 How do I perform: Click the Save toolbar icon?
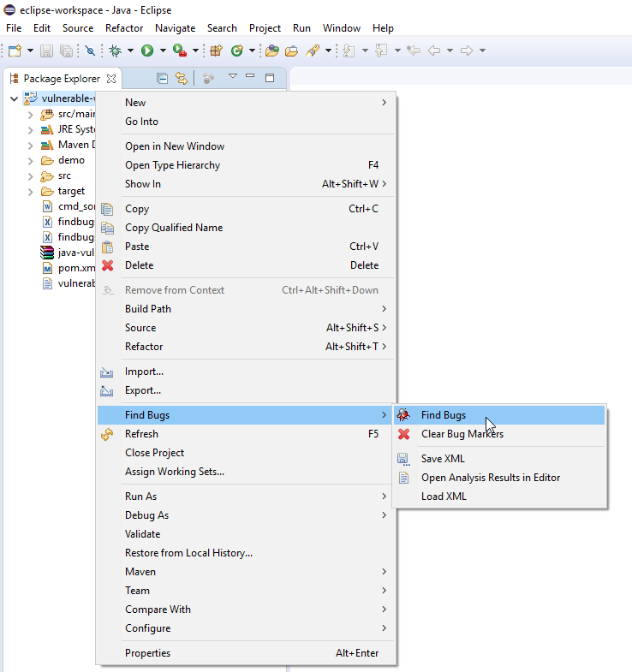click(46, 51)
